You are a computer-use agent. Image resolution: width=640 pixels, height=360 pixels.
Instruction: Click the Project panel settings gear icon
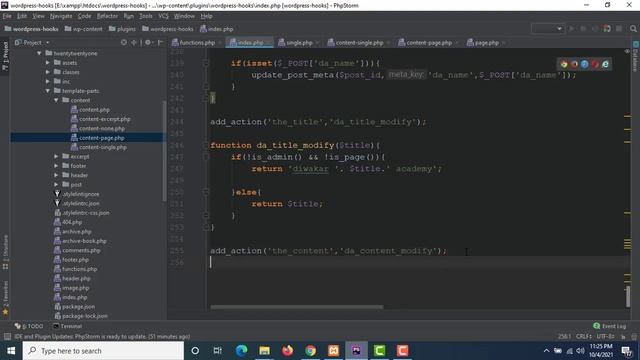click(148, 42)
